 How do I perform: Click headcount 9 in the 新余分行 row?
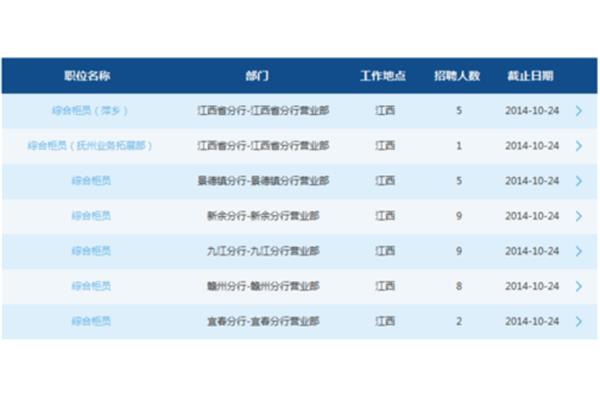459,216
